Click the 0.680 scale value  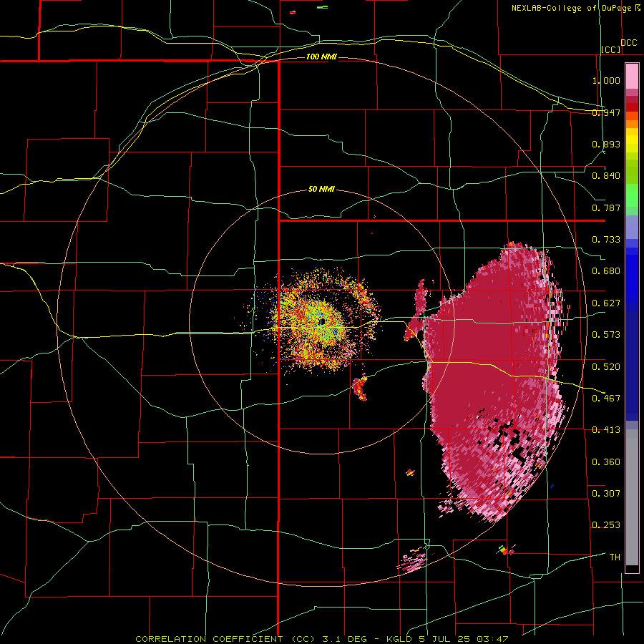point(606,271)
